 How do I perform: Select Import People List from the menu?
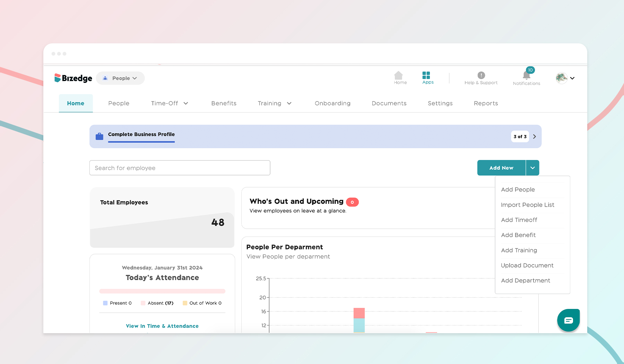click(x=527, y=205)
